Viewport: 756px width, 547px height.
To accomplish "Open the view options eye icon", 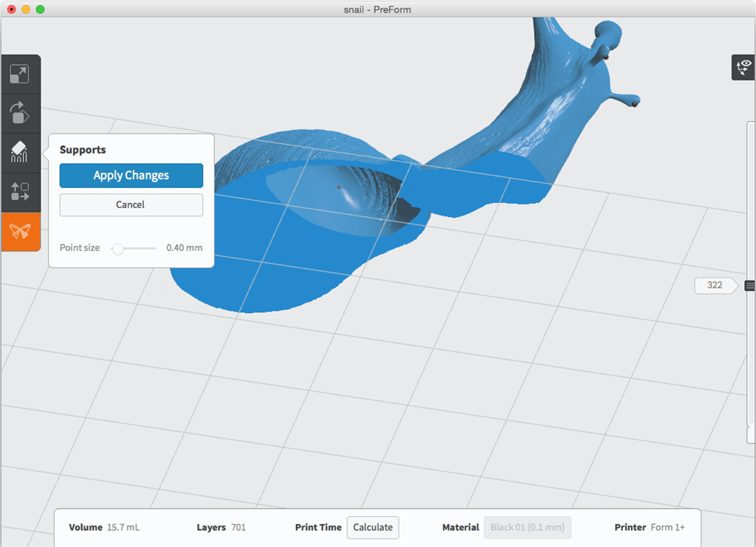I will pyautogui.click(x=743, y=67).
